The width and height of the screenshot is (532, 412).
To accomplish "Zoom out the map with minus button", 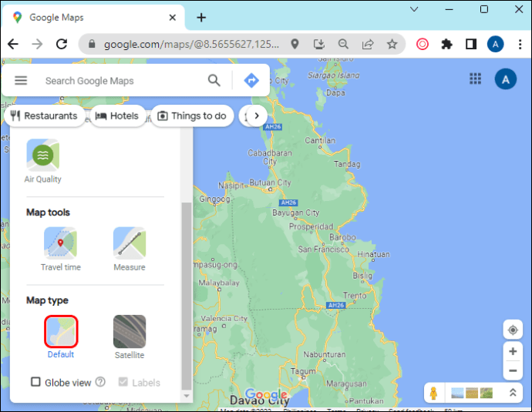I will click(x=513, y=370).
